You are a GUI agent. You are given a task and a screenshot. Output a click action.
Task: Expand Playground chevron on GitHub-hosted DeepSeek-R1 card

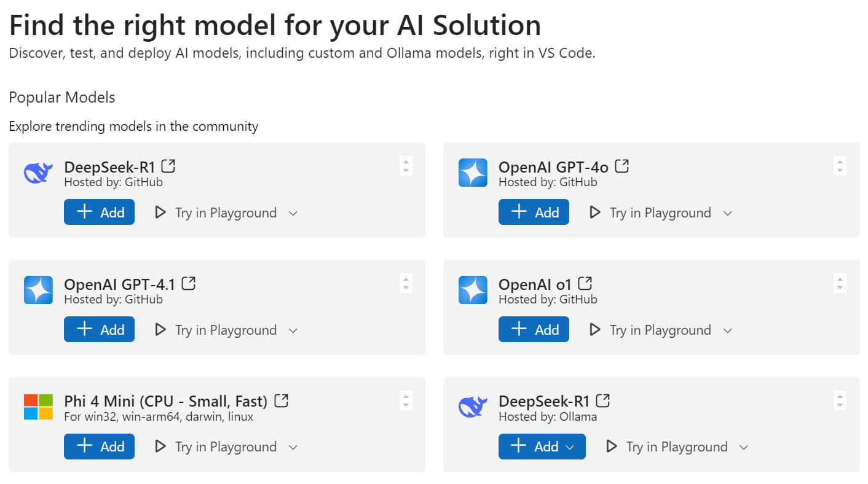point(293,213)
